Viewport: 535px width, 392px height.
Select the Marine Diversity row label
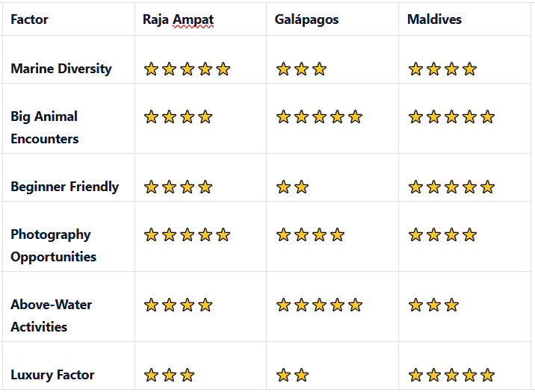[x=61, y=69]
